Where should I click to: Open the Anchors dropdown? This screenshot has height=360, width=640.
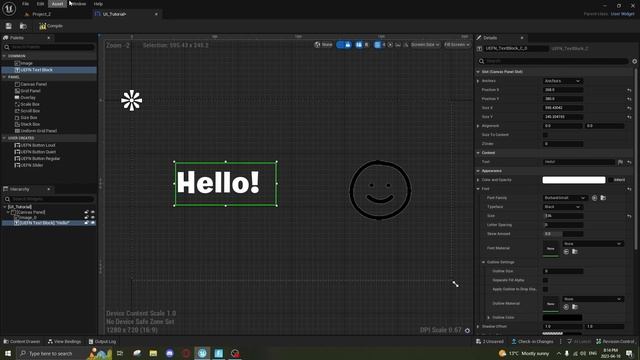click(562, 81)
